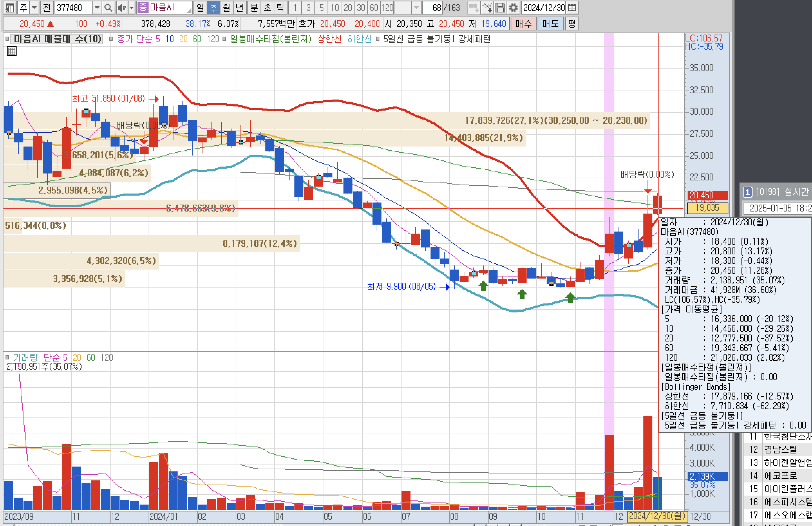Screen dimensions: 812x526
Task: Select 에코프로 in the stock list
Action: 780,476
